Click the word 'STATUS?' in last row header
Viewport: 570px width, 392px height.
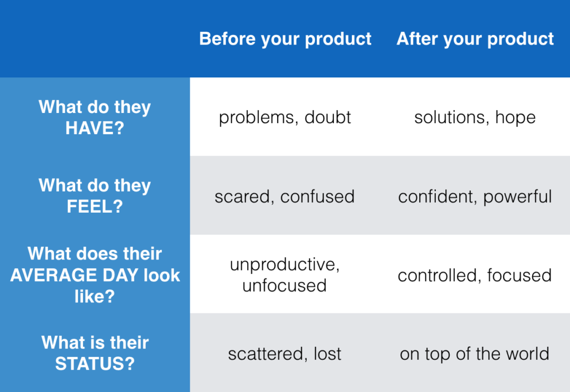(x=95, y=364)
